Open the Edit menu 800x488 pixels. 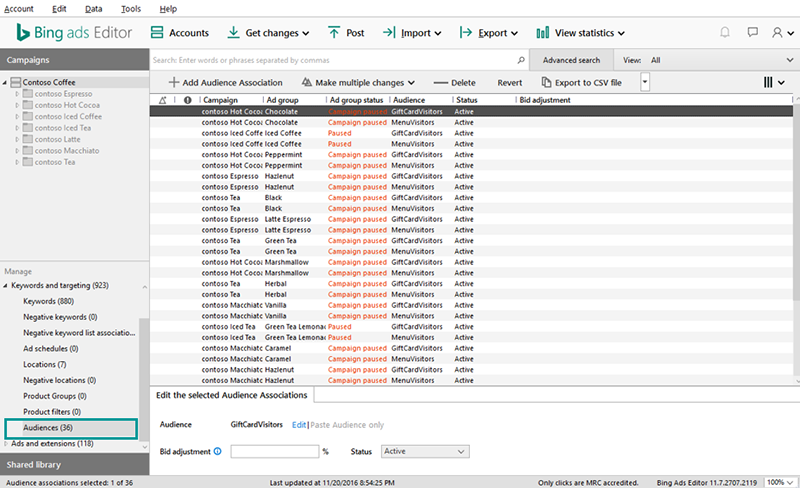click(x=59, y=9)
